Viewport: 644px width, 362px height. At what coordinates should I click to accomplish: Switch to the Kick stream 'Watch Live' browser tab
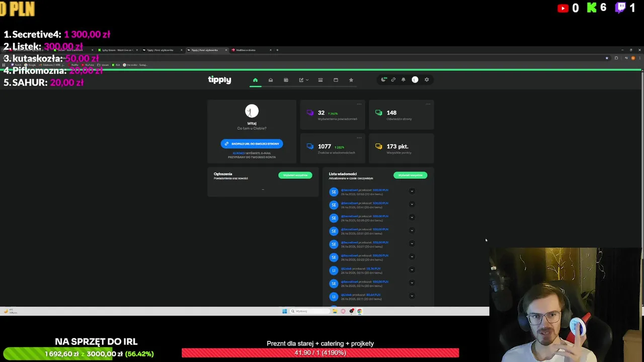tap(117, 50)
